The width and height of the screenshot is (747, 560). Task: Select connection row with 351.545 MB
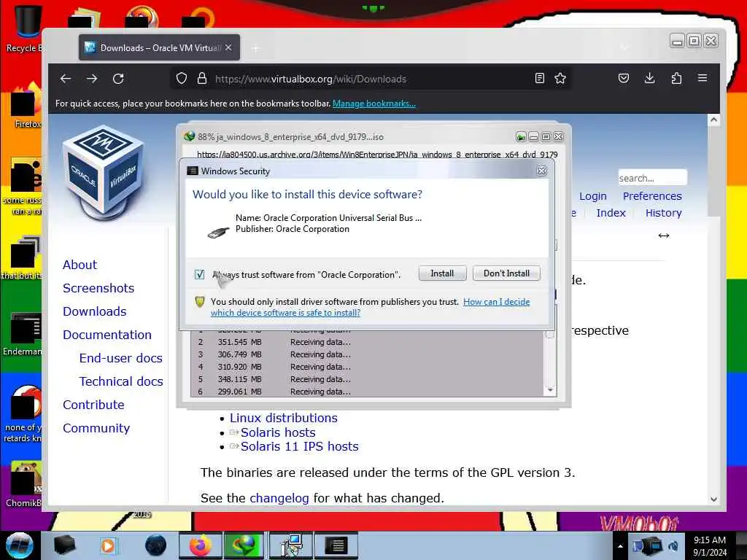pos(366,342)
